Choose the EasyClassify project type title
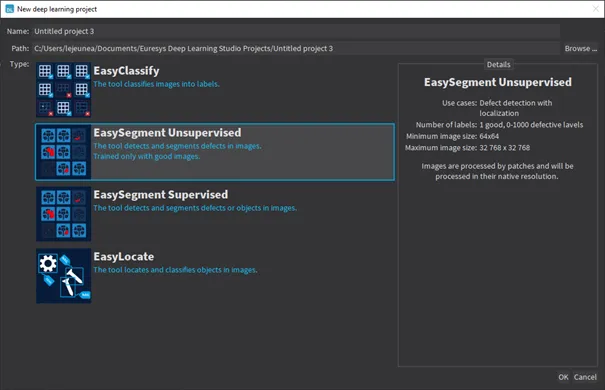The image size is (605, 390). point(126,71)
